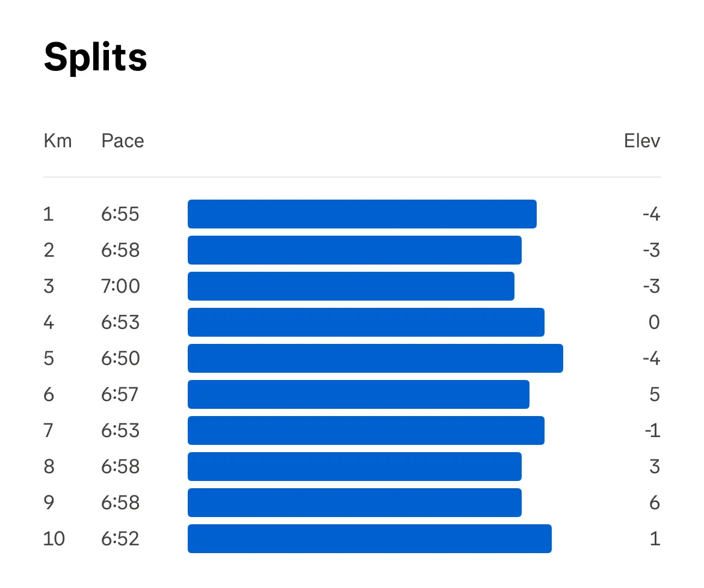This screenshot has width=704, height=588.
Task: Click the longest bar at km 5
Action: [x=375, y=358]
